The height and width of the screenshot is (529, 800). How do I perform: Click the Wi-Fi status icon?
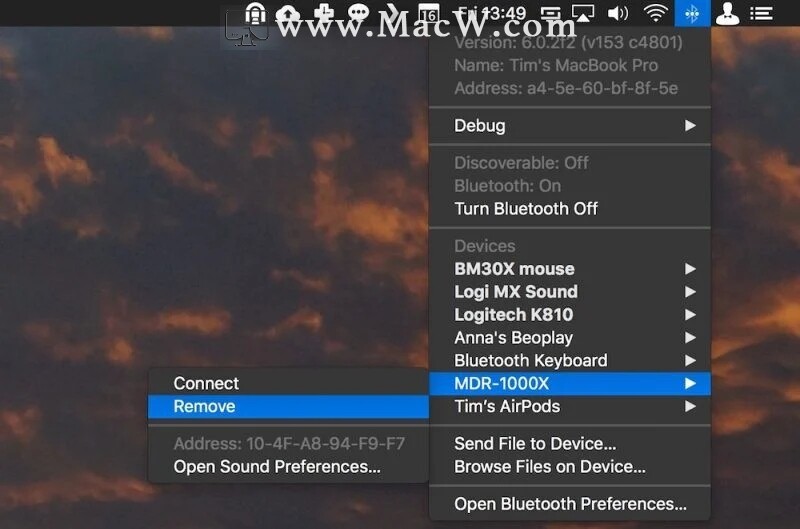656,13
